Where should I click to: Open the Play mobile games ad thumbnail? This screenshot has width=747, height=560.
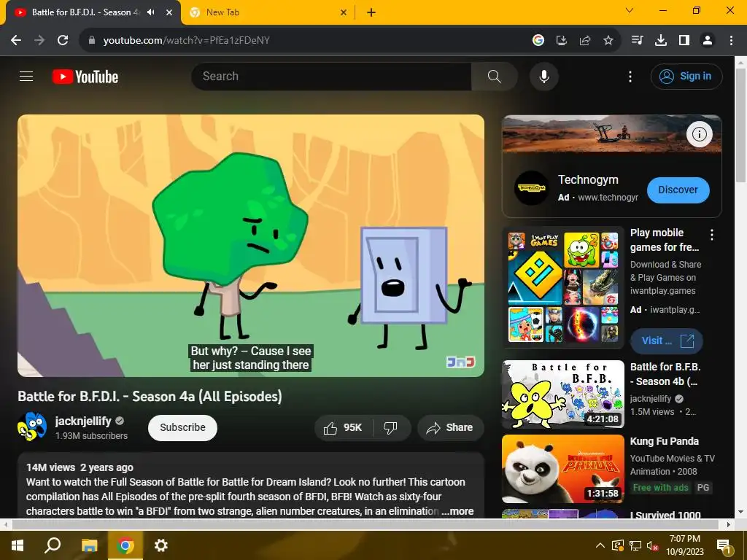(x=563, y=287)
